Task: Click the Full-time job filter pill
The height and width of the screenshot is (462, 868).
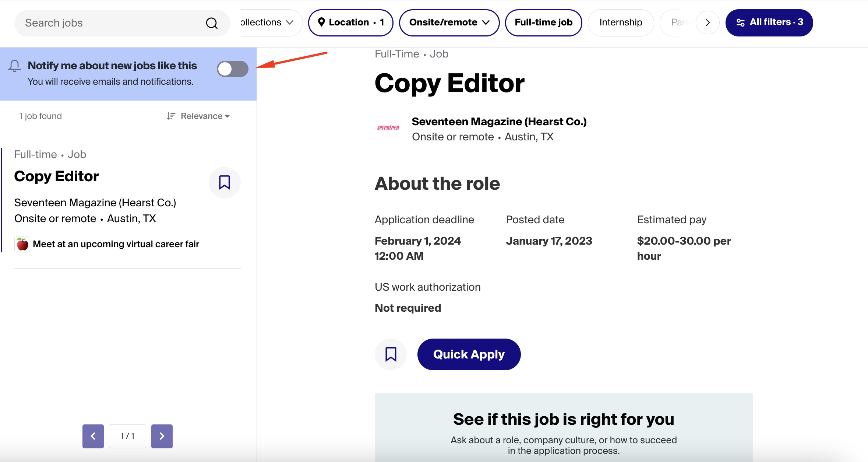Action: coord(544,22)
